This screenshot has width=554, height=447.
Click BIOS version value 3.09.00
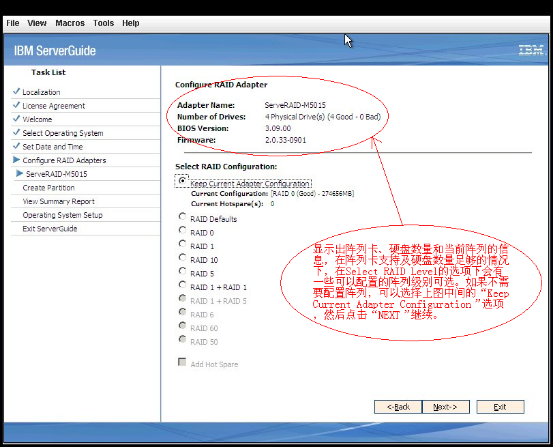pos(278,128)
